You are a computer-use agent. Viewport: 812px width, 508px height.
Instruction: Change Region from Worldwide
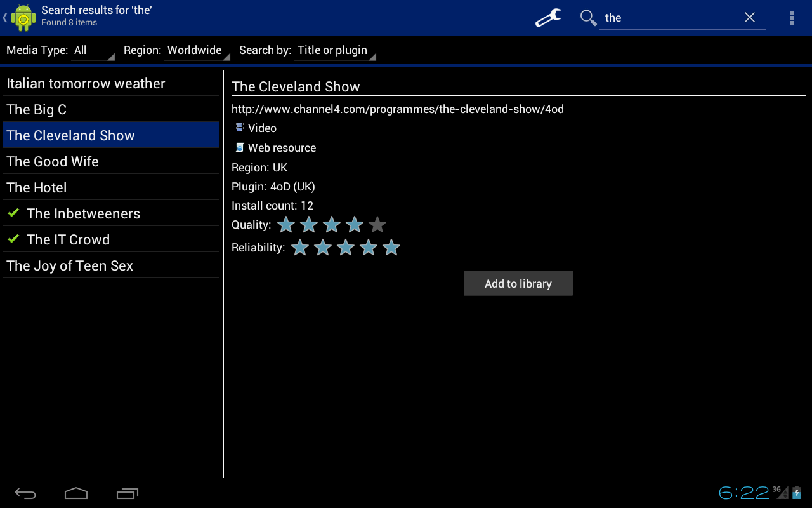point(193,50)
